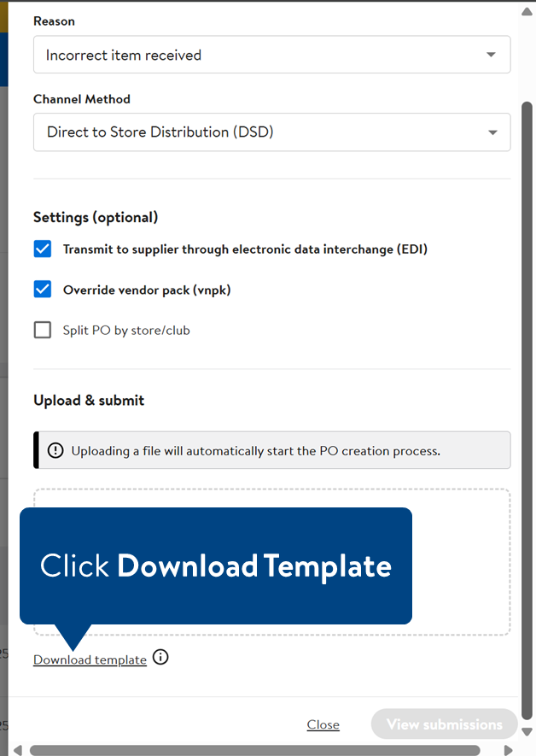Click the horizontal scrollbar left arrow
Image resolution: width=536 pixels, height=756 pixels.
pos(17,750)
